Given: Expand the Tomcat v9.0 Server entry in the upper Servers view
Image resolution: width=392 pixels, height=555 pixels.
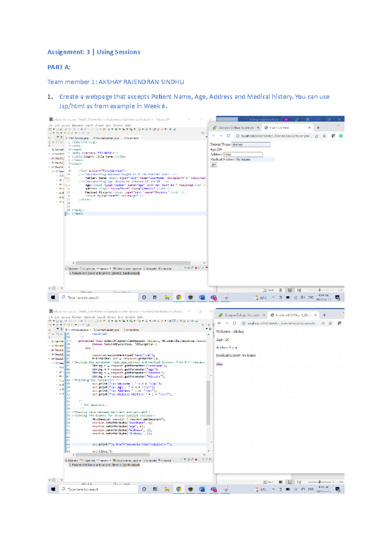Looking at the screenshot, I should point(66,273).
